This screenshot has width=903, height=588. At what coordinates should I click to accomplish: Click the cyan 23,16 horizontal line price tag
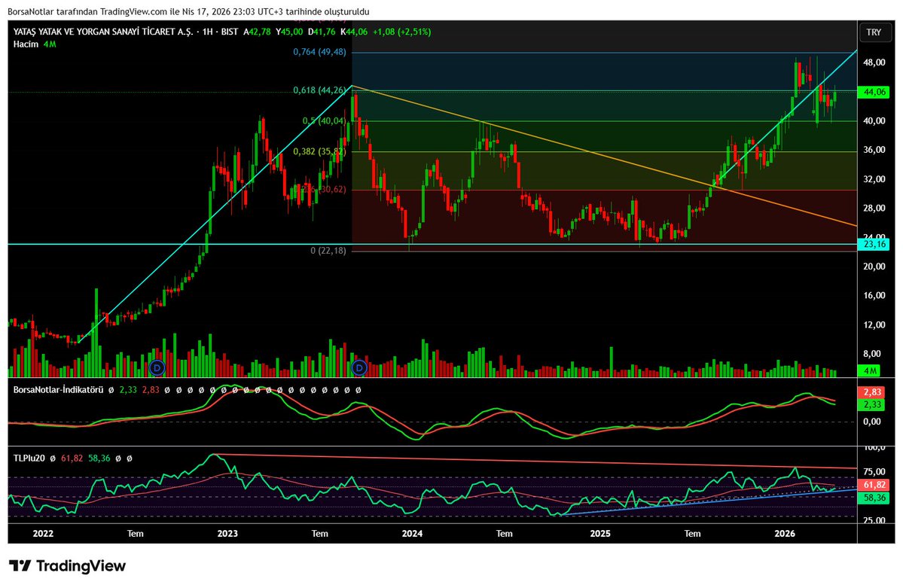[x=874, y=244]
